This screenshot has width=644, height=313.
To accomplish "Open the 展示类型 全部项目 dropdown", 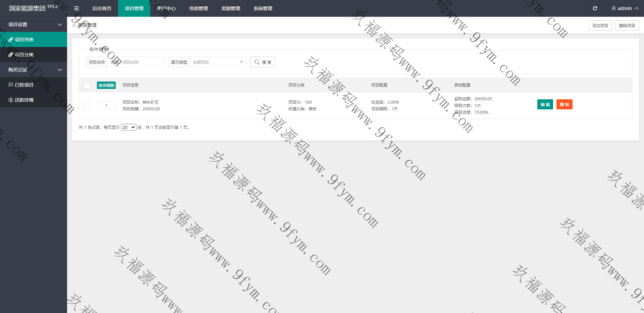I will pos(218,62).
